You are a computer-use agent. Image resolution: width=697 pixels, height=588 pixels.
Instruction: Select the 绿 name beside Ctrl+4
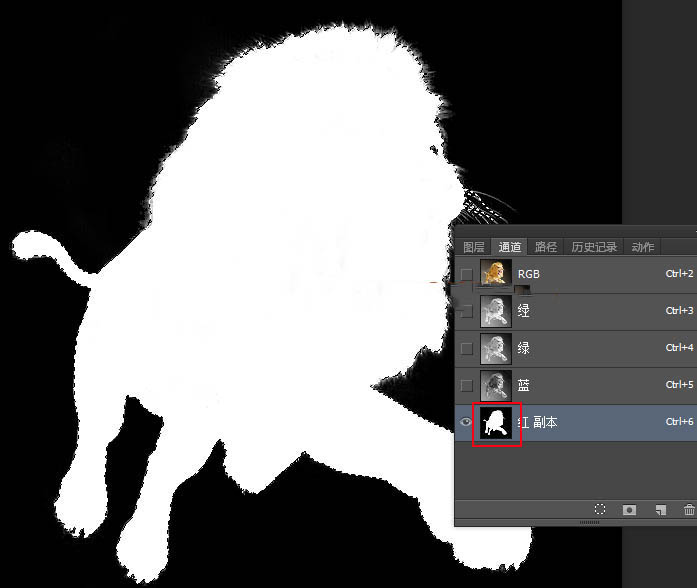pyautogui.click(x=523, y=348)
